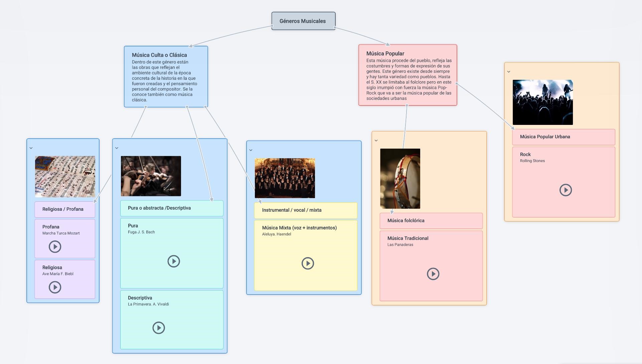Click the Descriptiva card title

tap(140, 298)
